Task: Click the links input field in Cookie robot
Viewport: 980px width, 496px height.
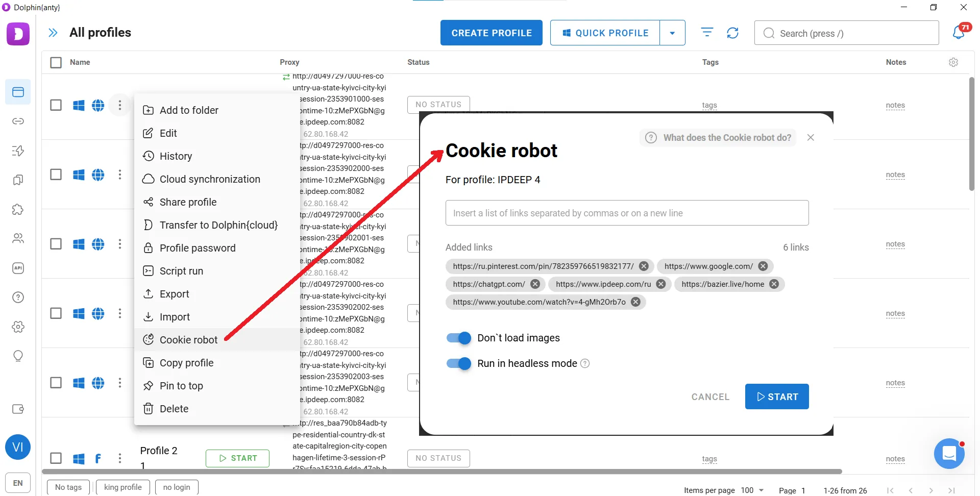Action: pos(627,213)
